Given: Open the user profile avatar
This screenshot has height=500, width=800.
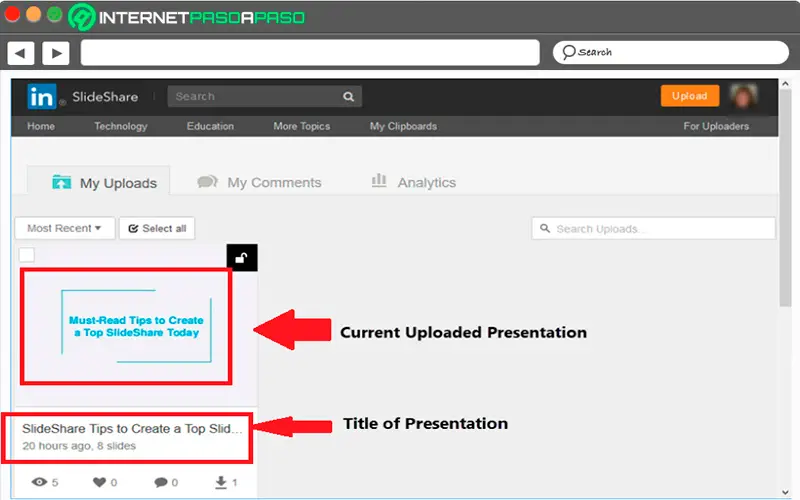Looking at the screenshot, I should pos(743,96).
